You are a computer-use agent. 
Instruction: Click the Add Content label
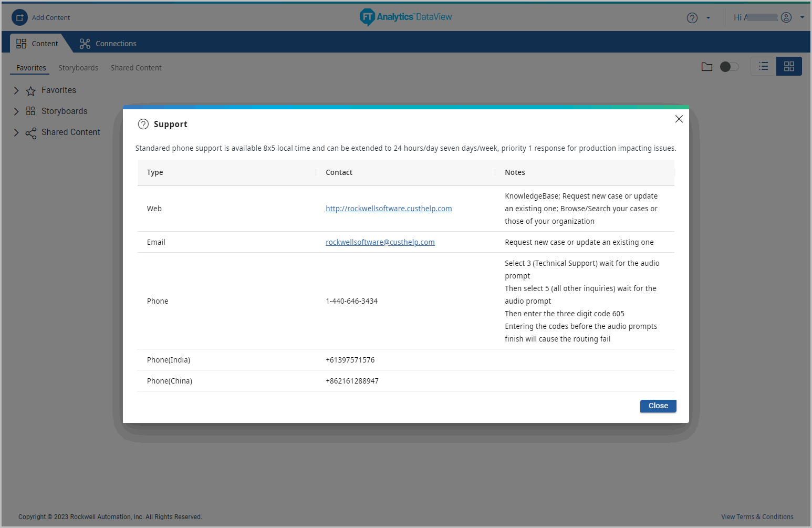(x=51, y=18)
